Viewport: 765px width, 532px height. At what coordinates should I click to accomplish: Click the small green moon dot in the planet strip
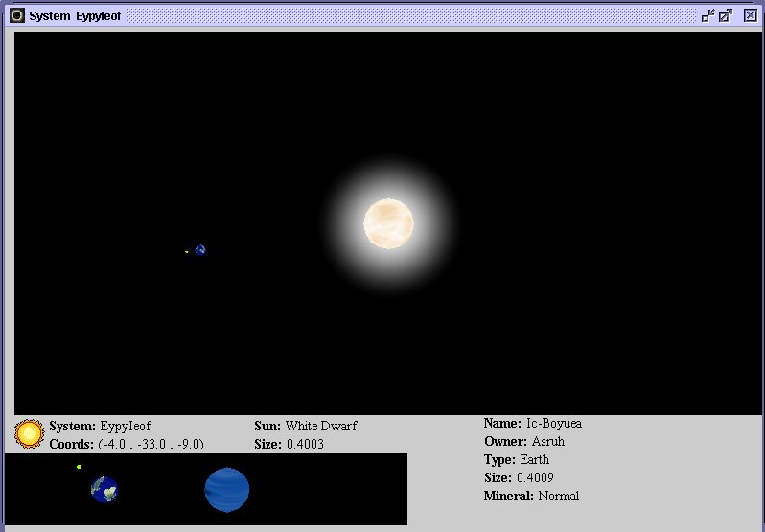[79, 467]
